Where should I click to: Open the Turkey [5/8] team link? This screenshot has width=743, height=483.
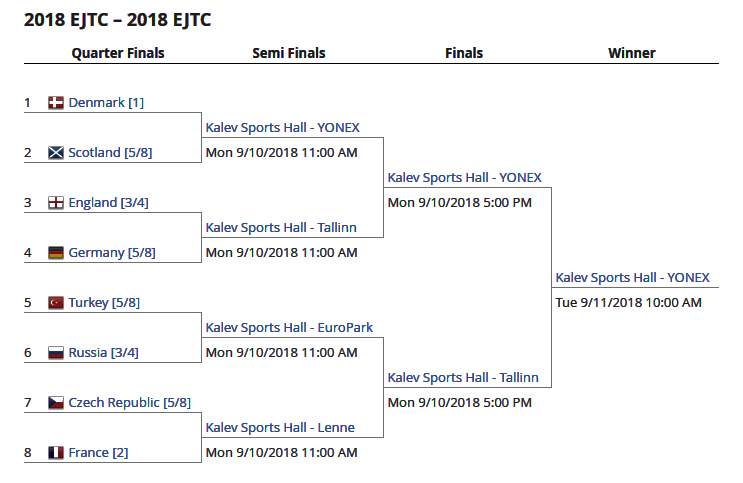coord(106,303)
